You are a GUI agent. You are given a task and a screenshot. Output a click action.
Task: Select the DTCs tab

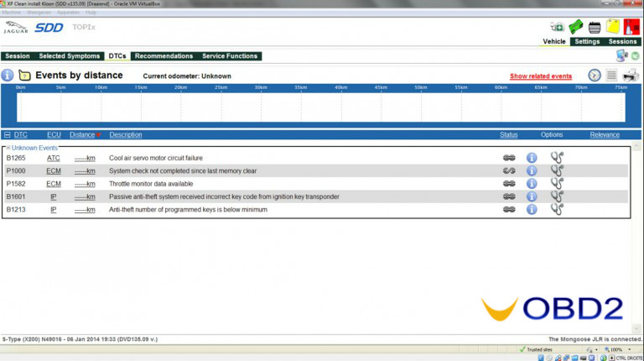[117, 56]
